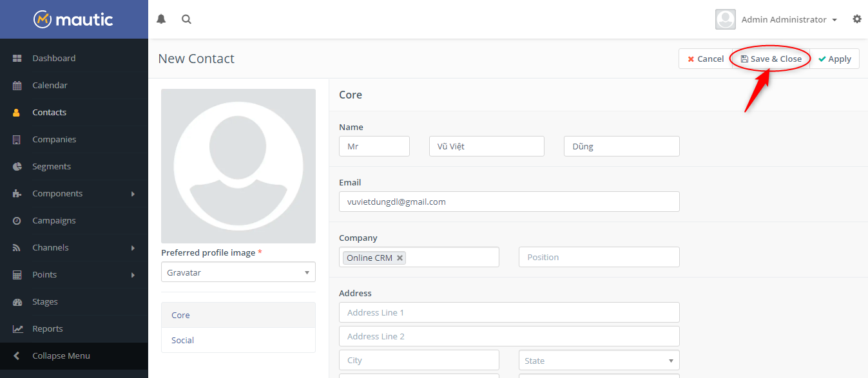Switch to the Social tab
This screenshot has height=378, width=868.
coord(183,340)
